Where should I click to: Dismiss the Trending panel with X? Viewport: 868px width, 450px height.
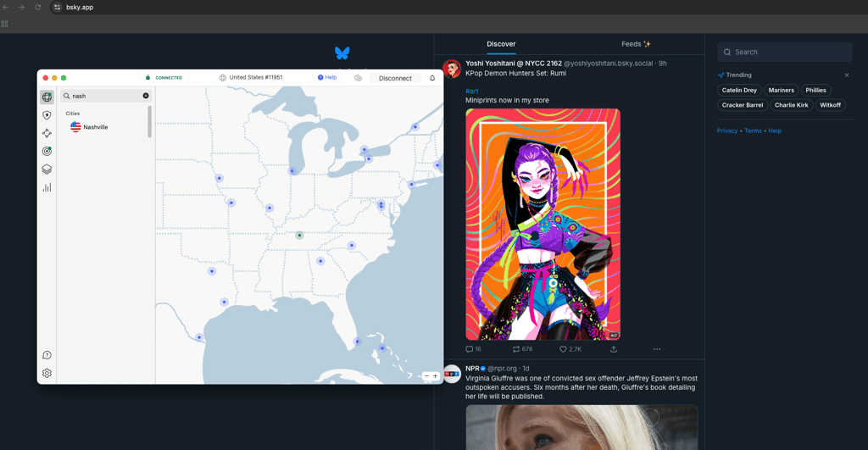847,75
